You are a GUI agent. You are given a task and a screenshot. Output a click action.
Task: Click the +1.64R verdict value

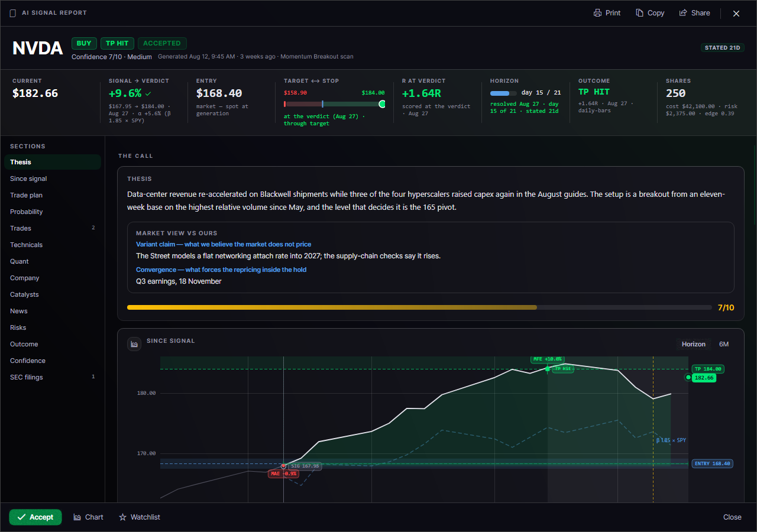(422, 93)
